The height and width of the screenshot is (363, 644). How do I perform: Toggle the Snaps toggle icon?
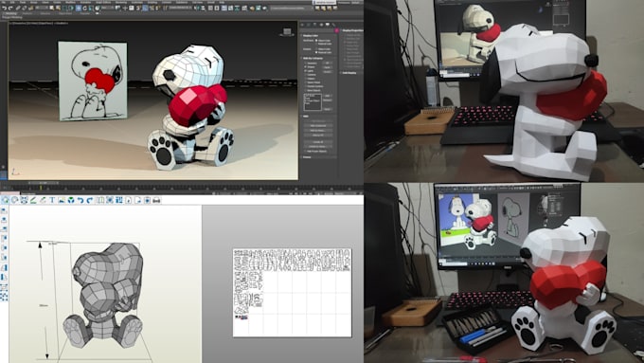click(x=137, y=8)
